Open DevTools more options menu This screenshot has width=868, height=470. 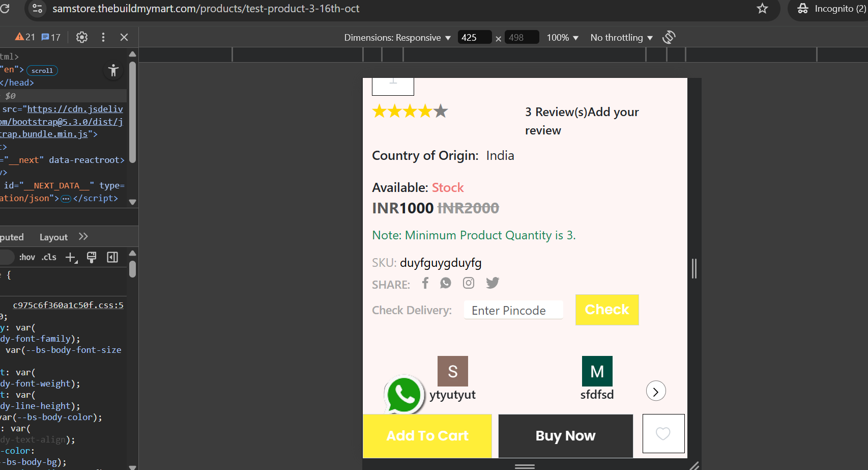(x=103, y=37)
